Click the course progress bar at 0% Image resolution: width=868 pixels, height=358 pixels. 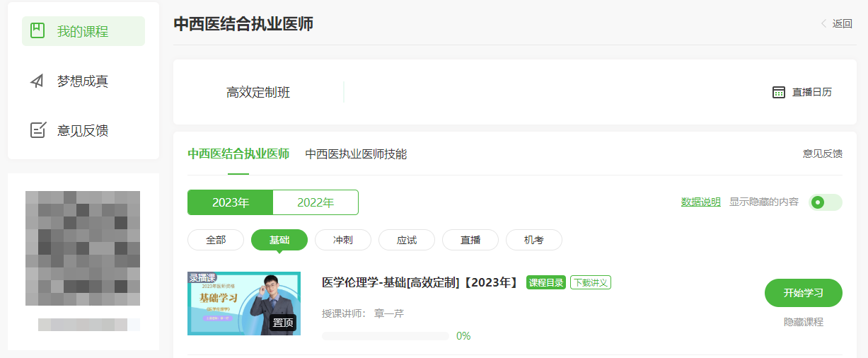[386, 336]
